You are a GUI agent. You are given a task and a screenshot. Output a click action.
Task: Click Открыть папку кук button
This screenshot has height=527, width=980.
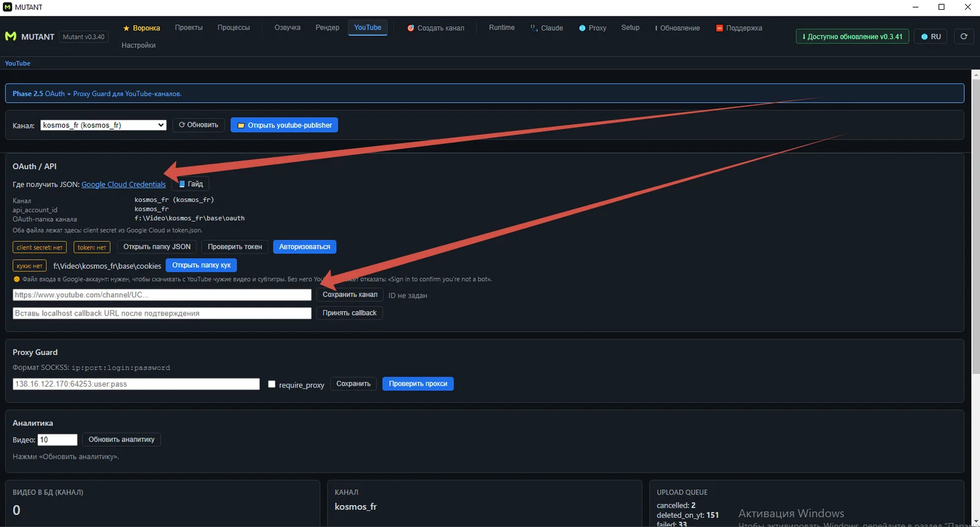pyautogui.click(x=202, y=265)
